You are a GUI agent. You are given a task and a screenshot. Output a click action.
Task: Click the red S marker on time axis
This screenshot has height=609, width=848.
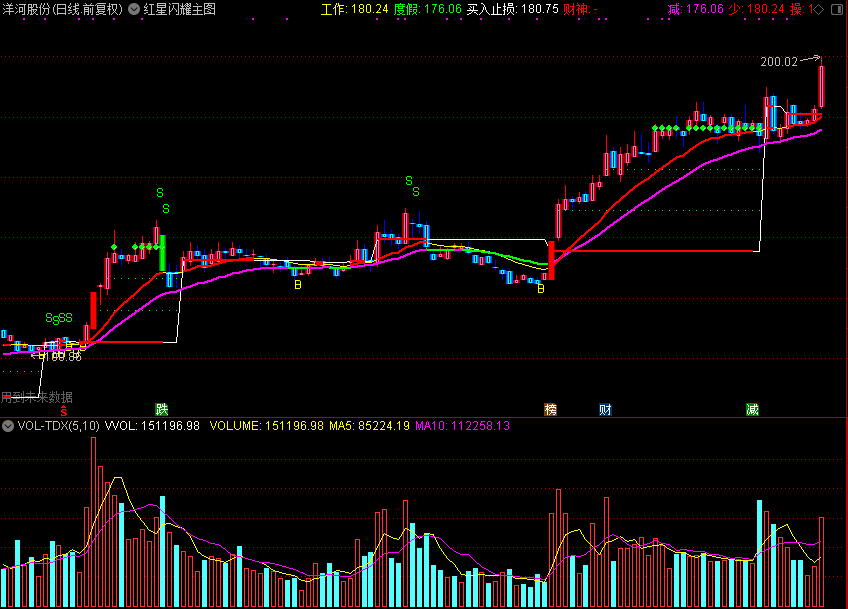(x=64, y=410)
